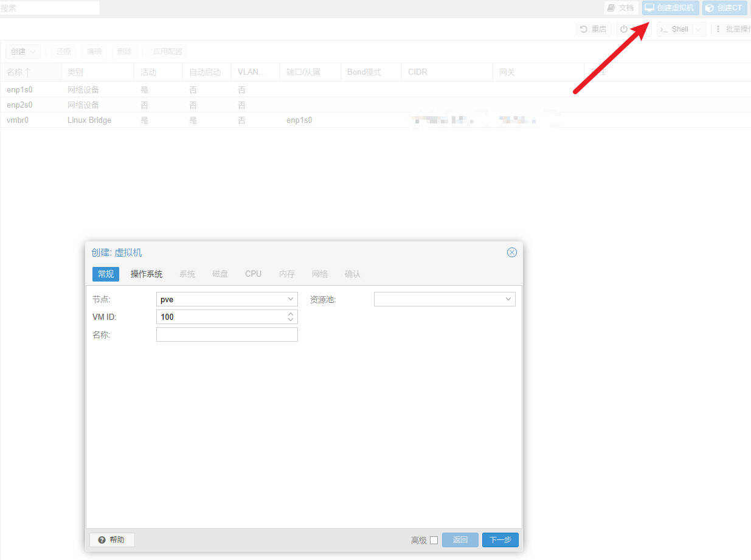Click the 创建虚拟机 button in header
The width and height of the screenshot is (751, 560).
click(670, 8)
